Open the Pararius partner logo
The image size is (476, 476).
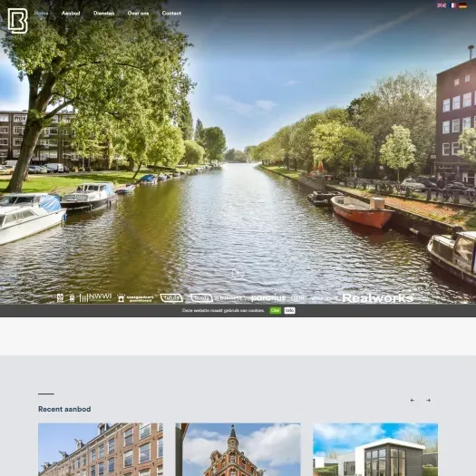click(268, 297)
